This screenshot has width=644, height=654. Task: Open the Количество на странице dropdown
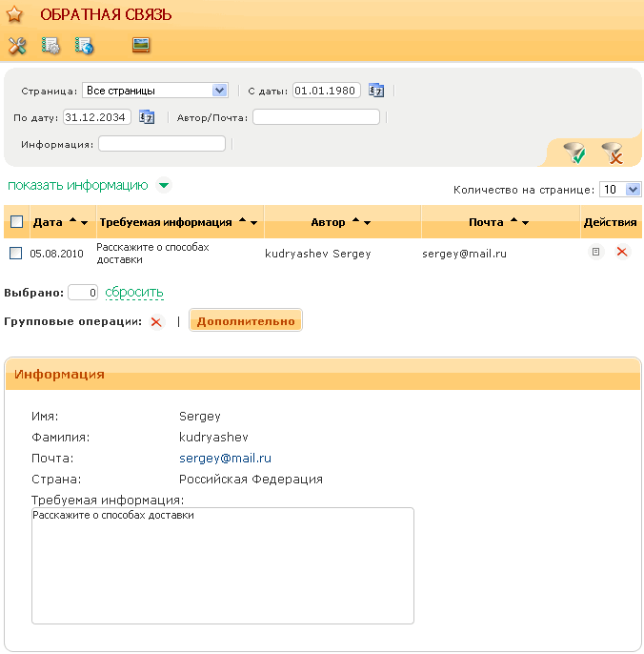pyautogui.click(x=620, y=190)
